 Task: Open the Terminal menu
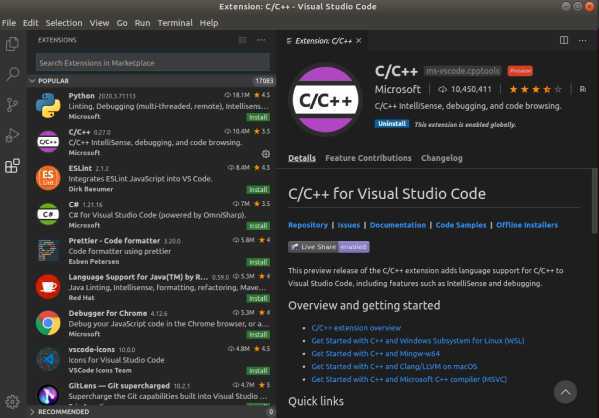pyautogui.click(x=175, y=23)
